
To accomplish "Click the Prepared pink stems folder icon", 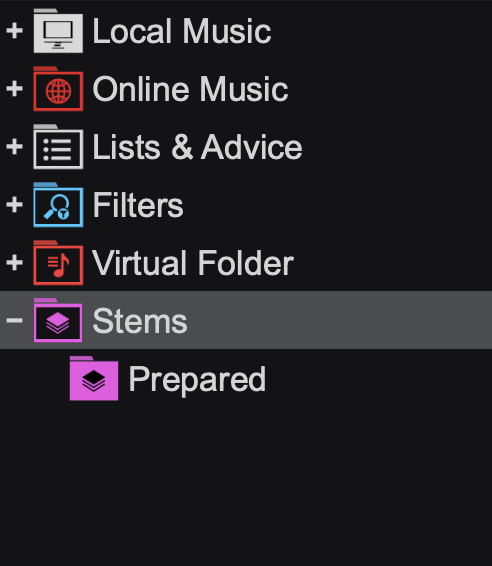I will tap(94, 378).
